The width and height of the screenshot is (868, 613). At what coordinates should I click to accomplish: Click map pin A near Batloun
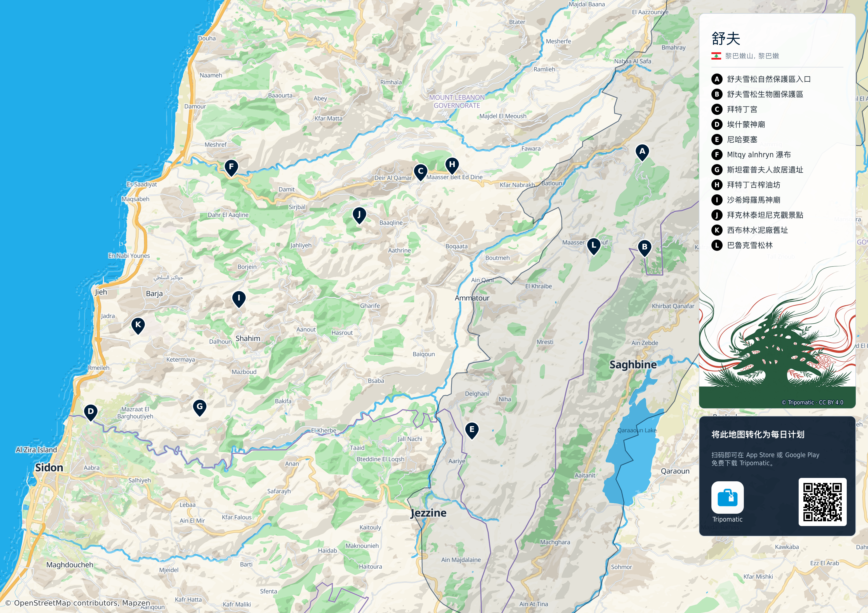click(x=642, y=152)
